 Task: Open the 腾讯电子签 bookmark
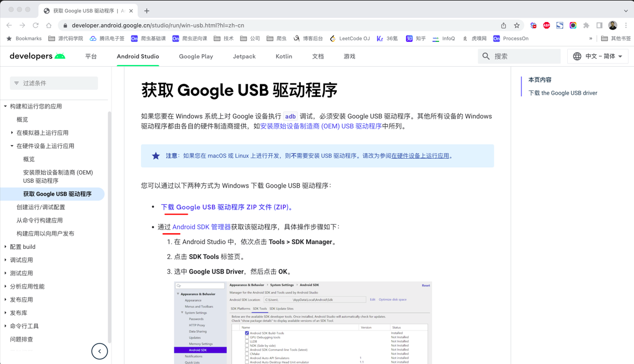click(107, 38)
